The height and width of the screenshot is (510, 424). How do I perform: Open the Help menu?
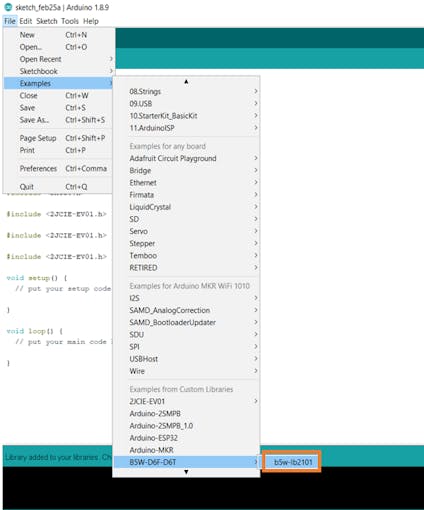point(91,21)
